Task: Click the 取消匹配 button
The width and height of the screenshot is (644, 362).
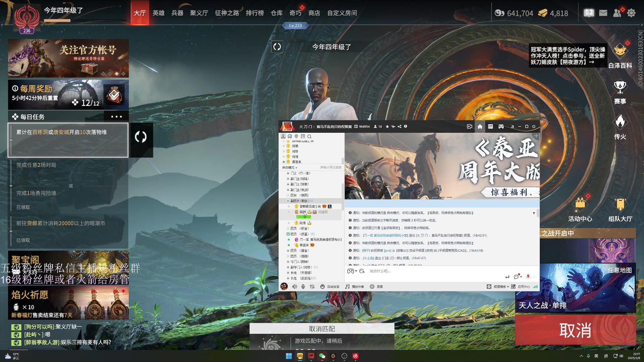Action: [x=322, y=329]
